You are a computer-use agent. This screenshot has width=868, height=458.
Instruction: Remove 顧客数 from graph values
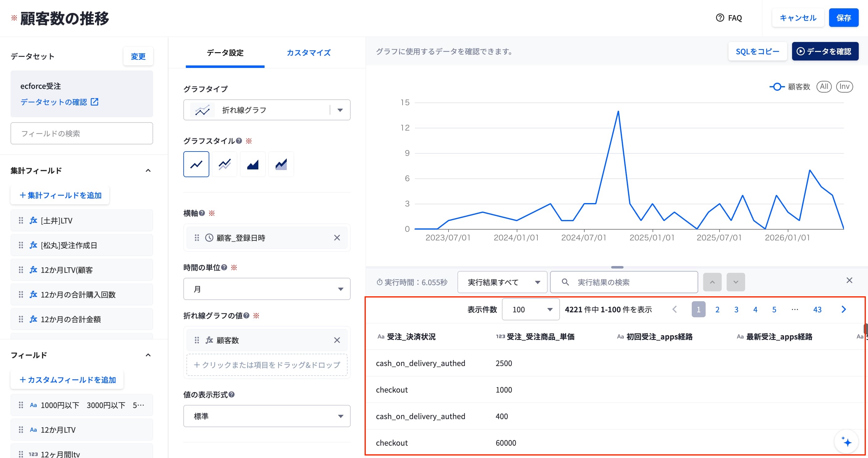(x=337, y=340)
